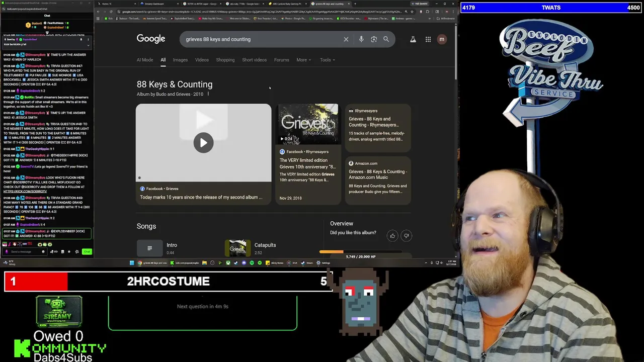Switch to the Home / X browser tab
The height and width of the screenshot is (362, 644).
click(116, 4)
